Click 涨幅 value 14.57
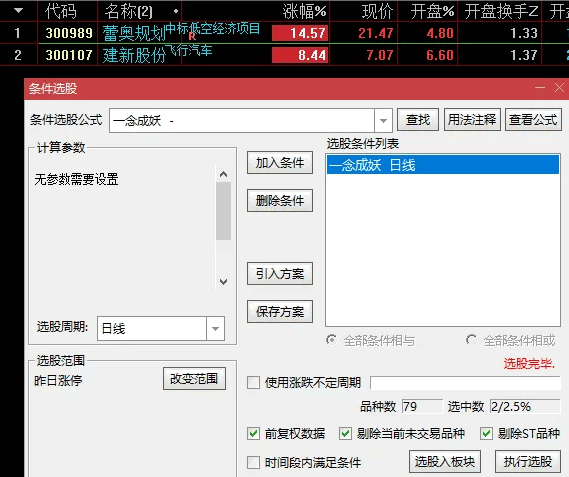 point(300,33)
